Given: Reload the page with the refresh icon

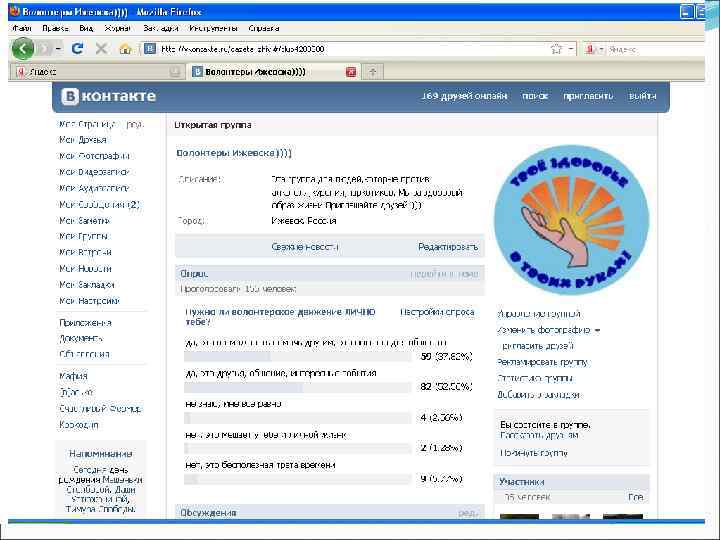Looking at the screenshot, I should 78,48.
